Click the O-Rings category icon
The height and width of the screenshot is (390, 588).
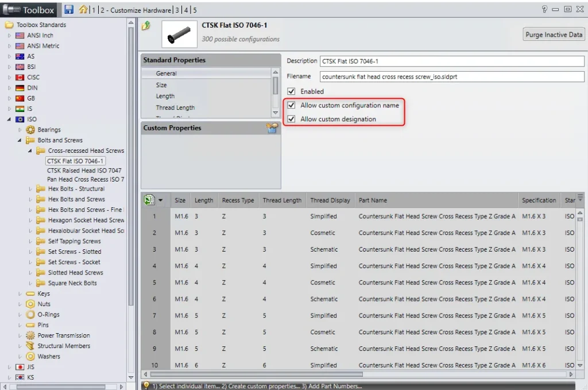(30, 315)
